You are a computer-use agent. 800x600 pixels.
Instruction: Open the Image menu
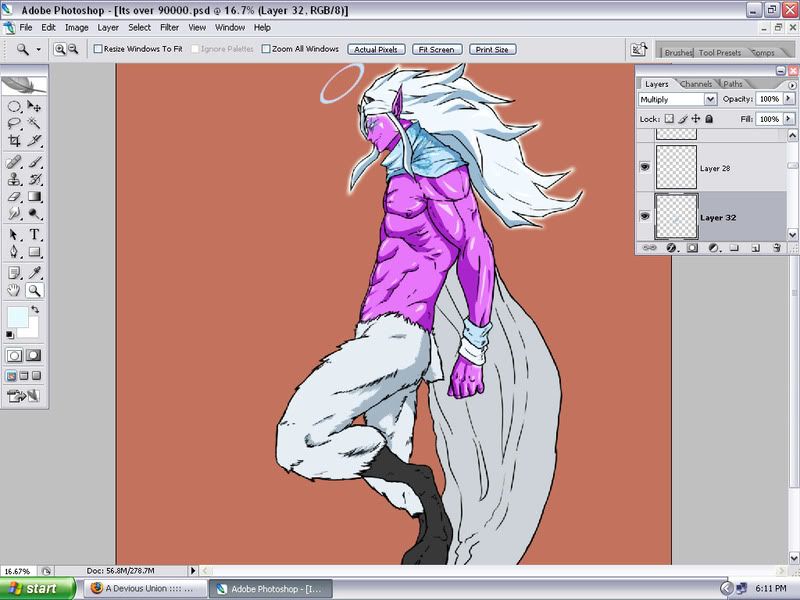pyautogui.click(x=77, y=28)
